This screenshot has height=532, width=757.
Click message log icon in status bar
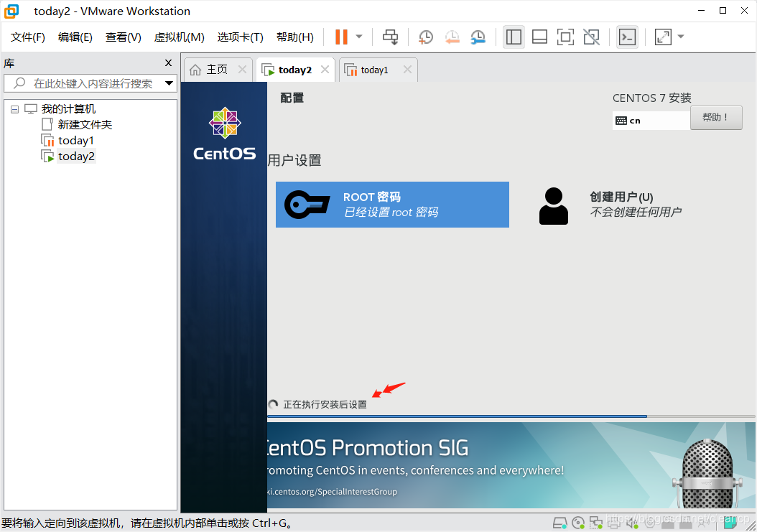[730, 523]
